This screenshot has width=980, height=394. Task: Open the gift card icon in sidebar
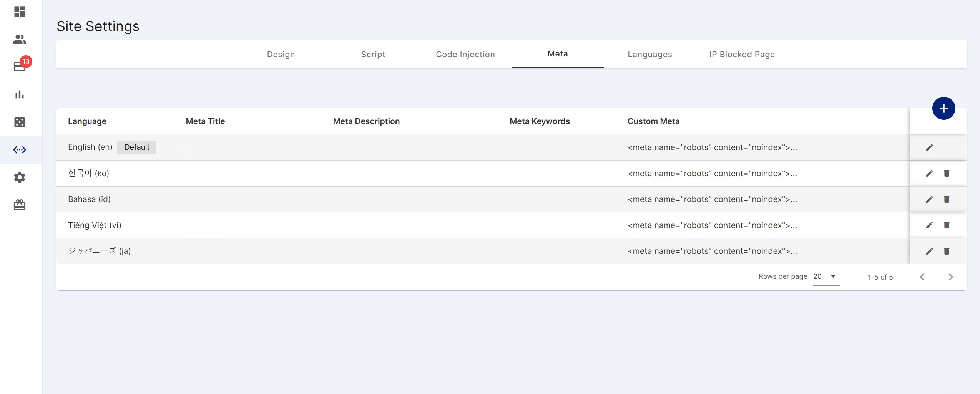click(x=20, y=205)
